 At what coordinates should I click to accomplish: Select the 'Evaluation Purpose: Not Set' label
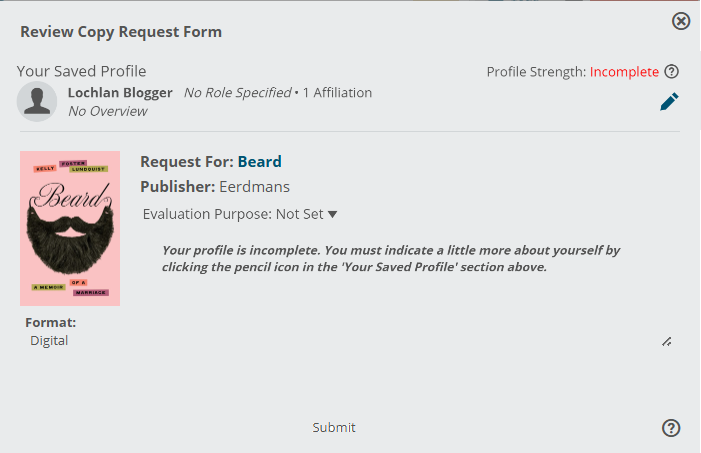tap(232, 214)
